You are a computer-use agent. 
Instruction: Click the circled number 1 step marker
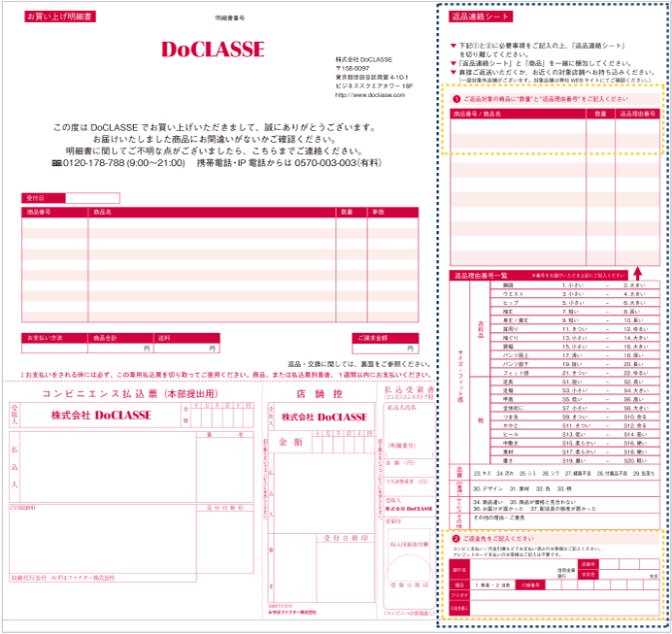456,99
